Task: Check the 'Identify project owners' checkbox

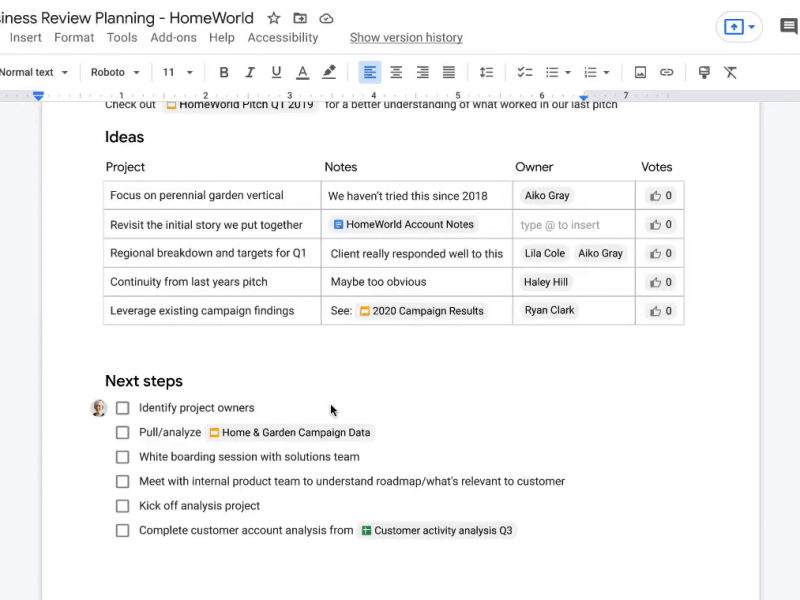Action: [122, 408]
